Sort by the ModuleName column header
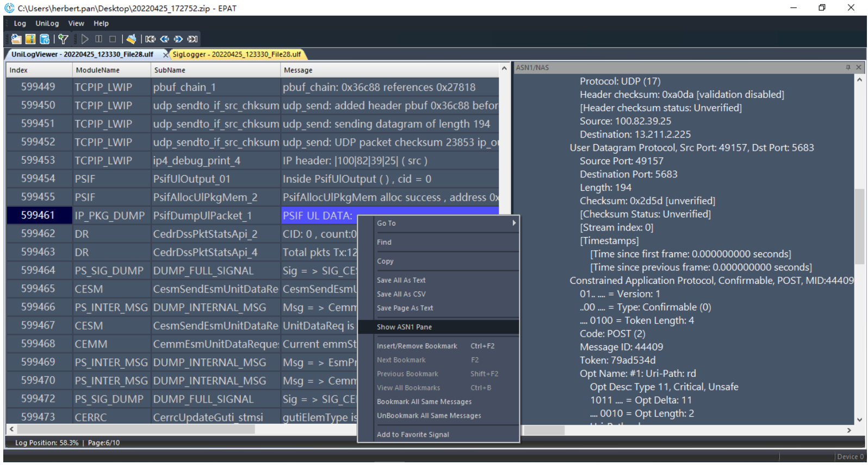The height and width of the screenshot is (465, 868). pyautogui.click(x=98, y=70)
